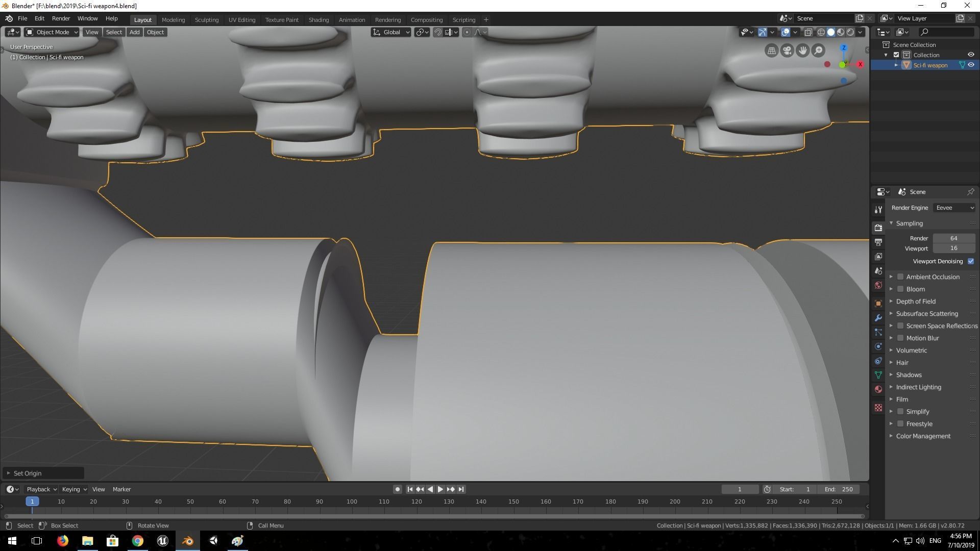Open the Material properties tab

tap(878, 389)
